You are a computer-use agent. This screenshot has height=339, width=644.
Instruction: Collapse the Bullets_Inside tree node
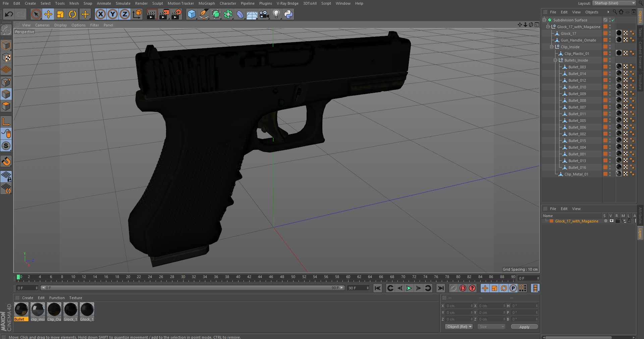(555, 60)
